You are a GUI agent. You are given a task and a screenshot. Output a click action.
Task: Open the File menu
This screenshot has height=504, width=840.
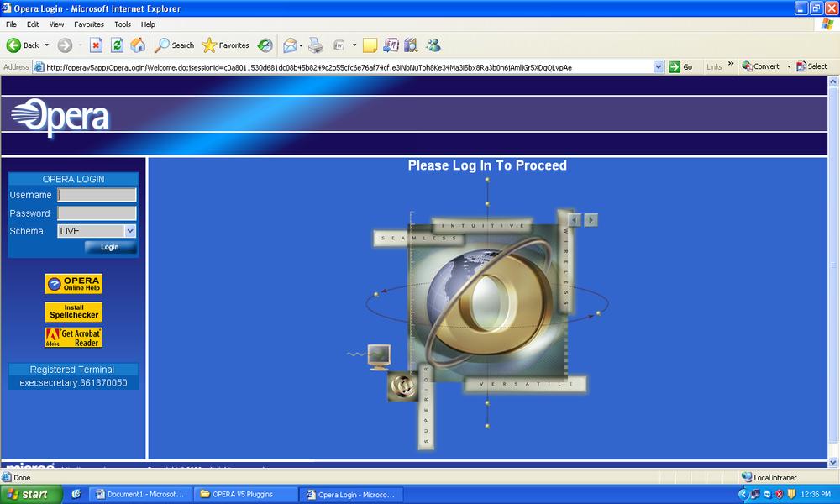(x=11, y=24)
